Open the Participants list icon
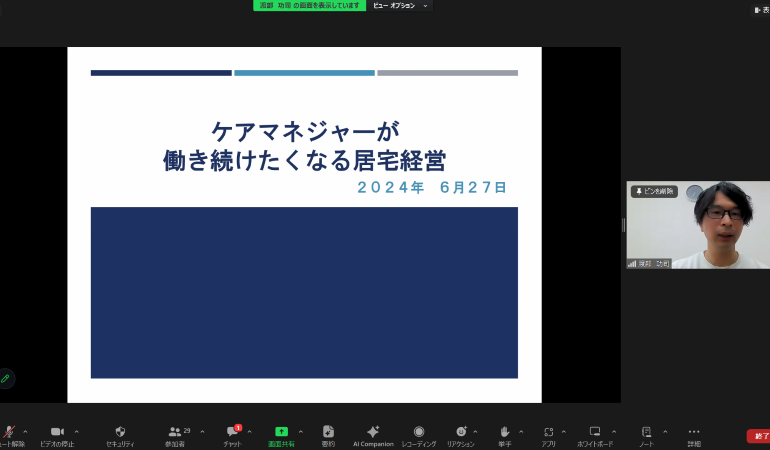770x450 pixels. tap(175, 432)
